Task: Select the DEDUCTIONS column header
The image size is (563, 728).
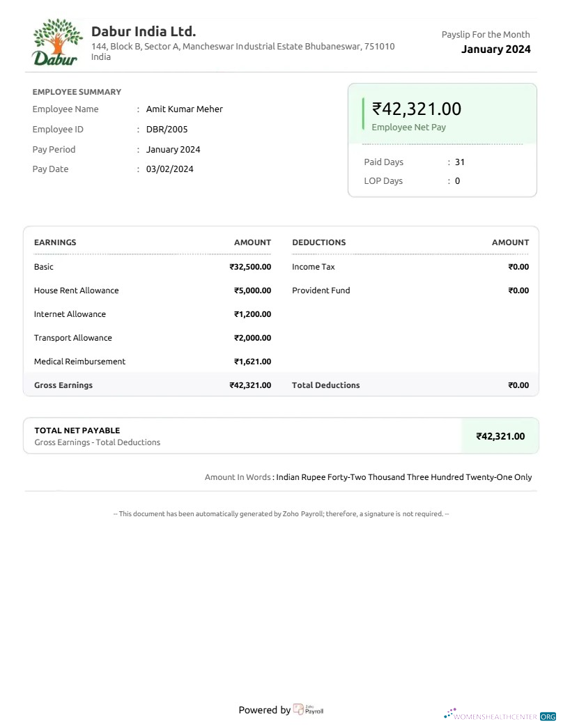Action: (x=318, y=242)
